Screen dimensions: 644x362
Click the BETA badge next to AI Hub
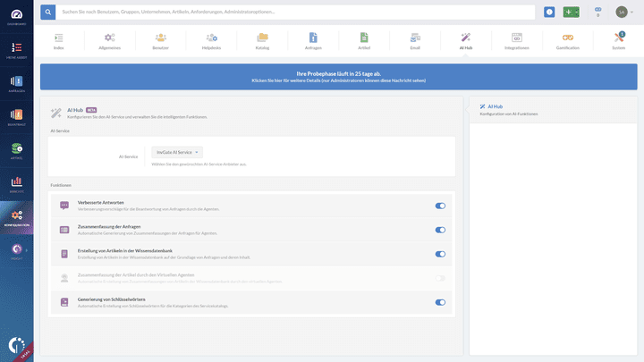point(91,110)
